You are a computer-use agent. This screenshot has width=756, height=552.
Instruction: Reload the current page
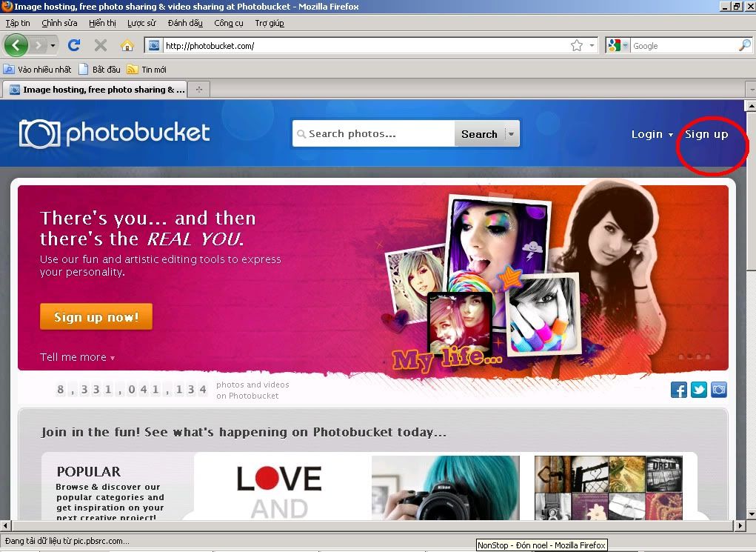(74, 46)
